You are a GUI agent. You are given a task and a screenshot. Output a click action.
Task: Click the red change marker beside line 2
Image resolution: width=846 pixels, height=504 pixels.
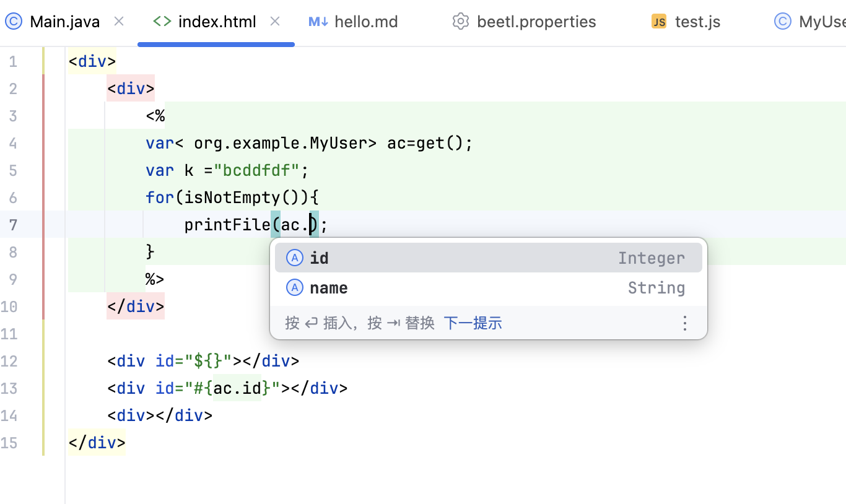coord(43,89)
